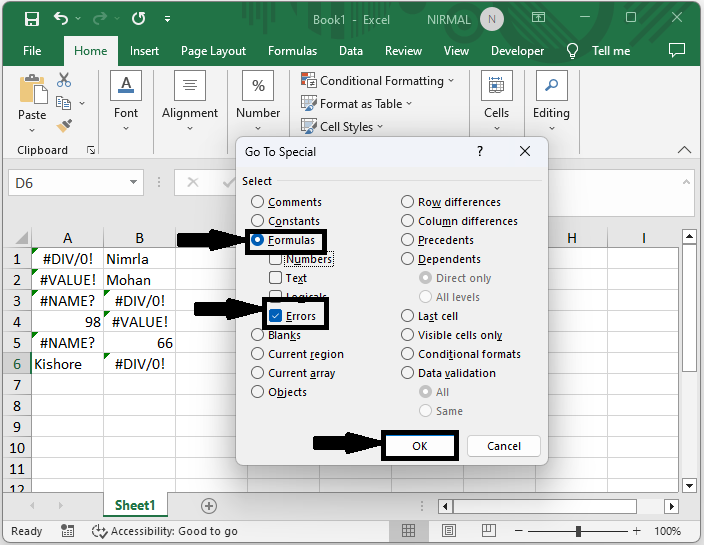Click the Paste clipboard icon
This screenshot has height=545, width=704.
[32, 89]
